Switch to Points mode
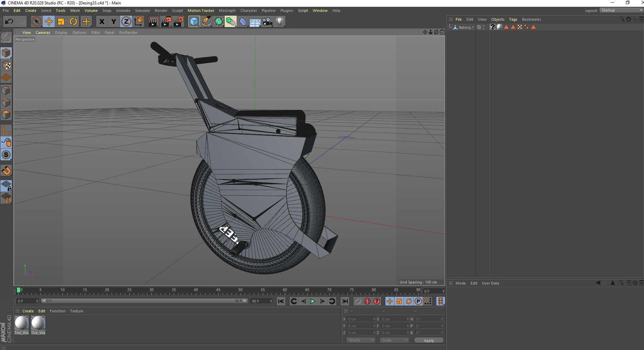This screenshot has width=644, height=350. point(6,90)
